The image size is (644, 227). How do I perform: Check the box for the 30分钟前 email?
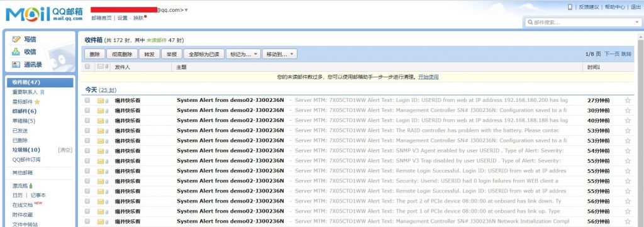(x=87, y=111)
